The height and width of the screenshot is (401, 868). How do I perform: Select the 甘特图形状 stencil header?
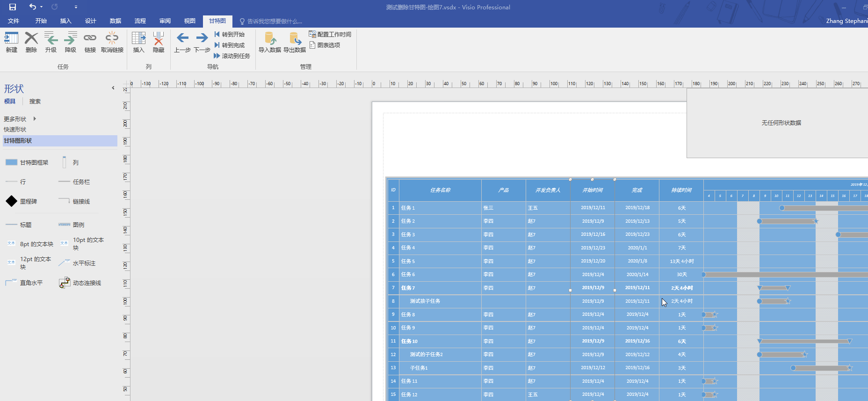tap(60, 140)
